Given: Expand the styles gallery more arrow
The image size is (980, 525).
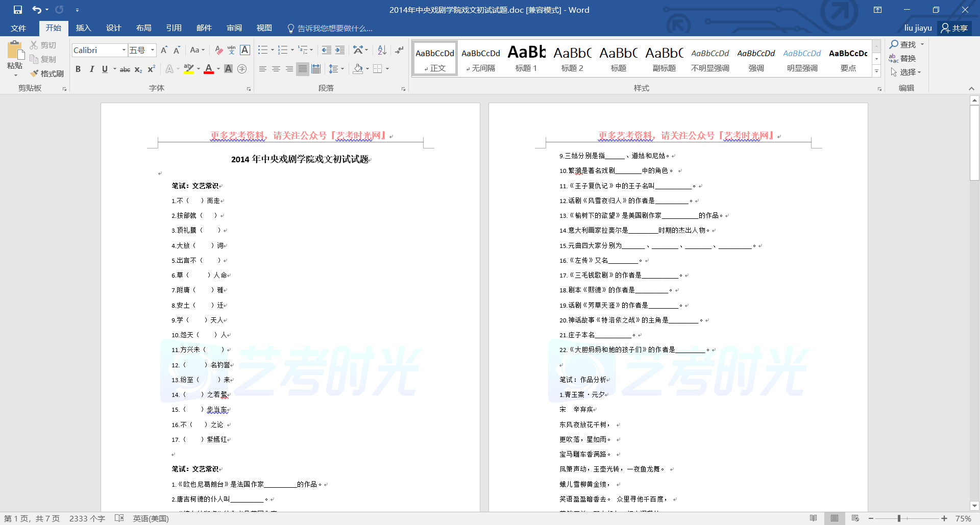Looking at the screenshot, I should coord(876,71).
